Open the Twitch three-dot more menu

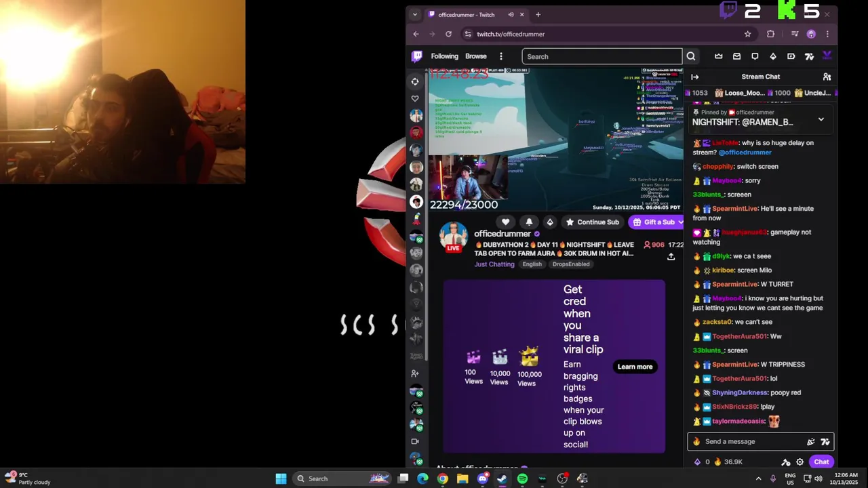tap(501, 56)
